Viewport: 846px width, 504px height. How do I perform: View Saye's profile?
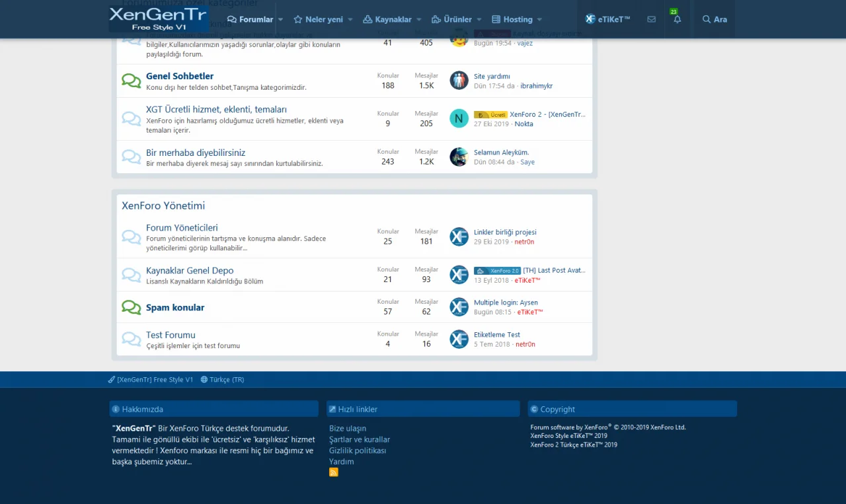coord(527,162)
